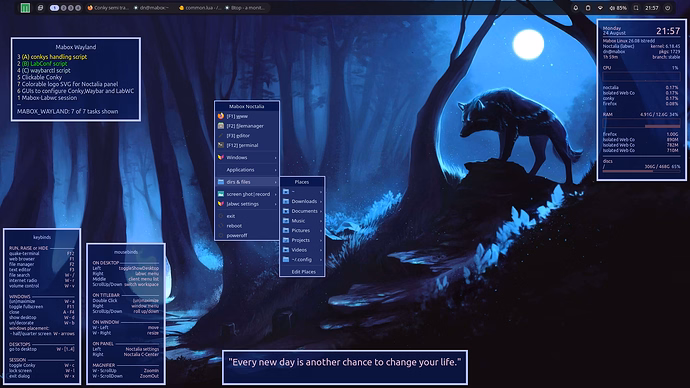Click the control center icon beside Mabox logo
The image size is (690, 388).
[x=40, y=7]
